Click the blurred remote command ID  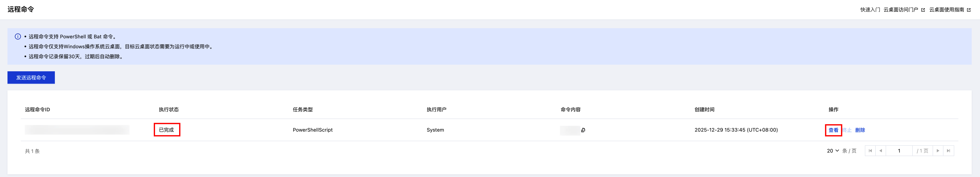[77, 130]
